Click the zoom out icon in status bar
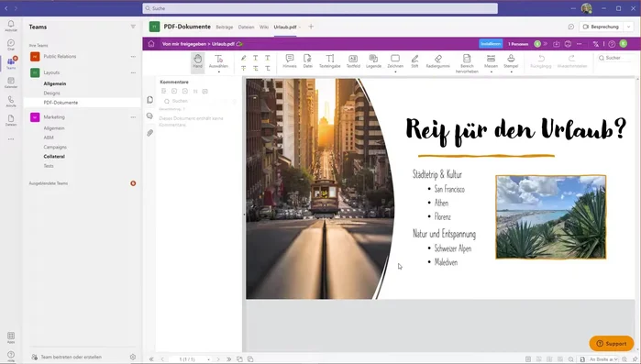This screenshot has height=364, width=641. (x=570, y=359)
